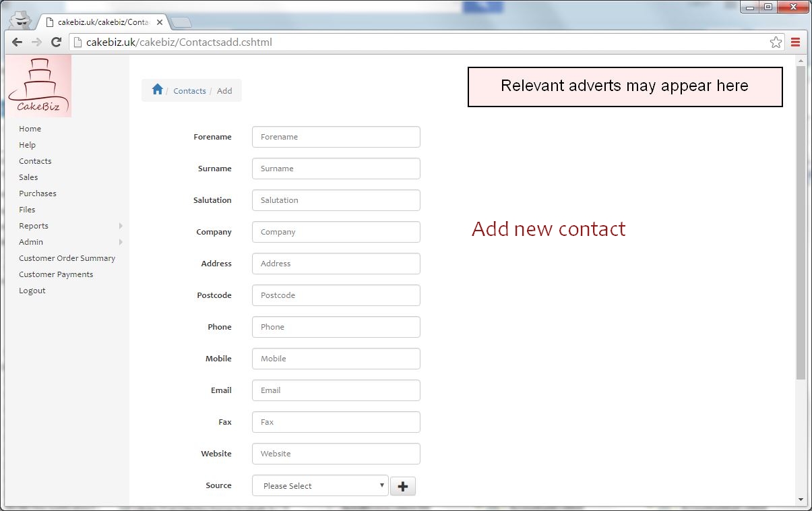Click the browser back arrow
Screen dimensions: 812x511
tap(16, 42)
